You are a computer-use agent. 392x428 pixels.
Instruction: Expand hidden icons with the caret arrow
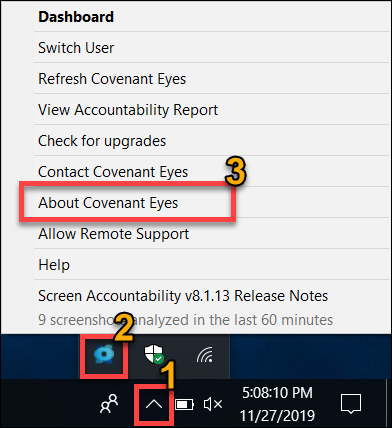point(154,404)
